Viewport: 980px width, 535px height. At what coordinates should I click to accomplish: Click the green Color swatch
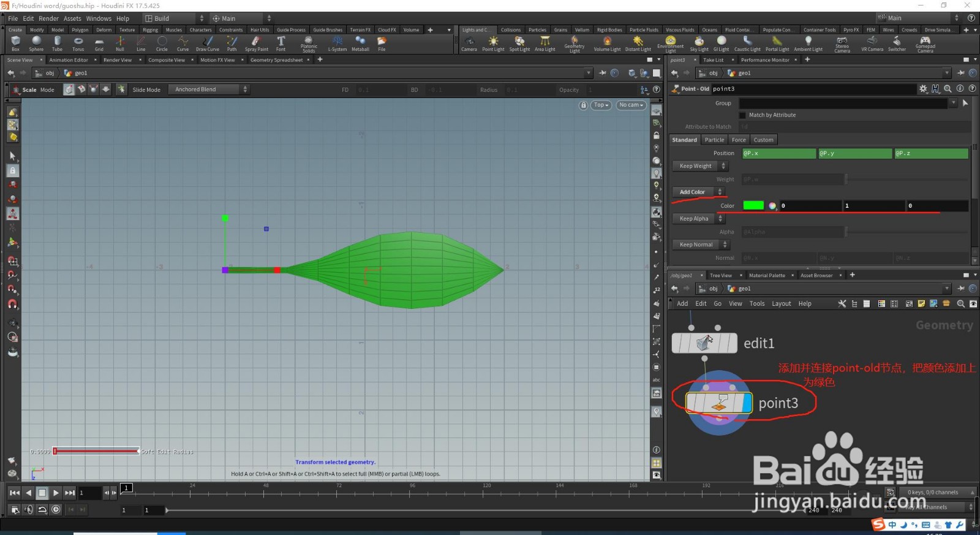(753, 206)
